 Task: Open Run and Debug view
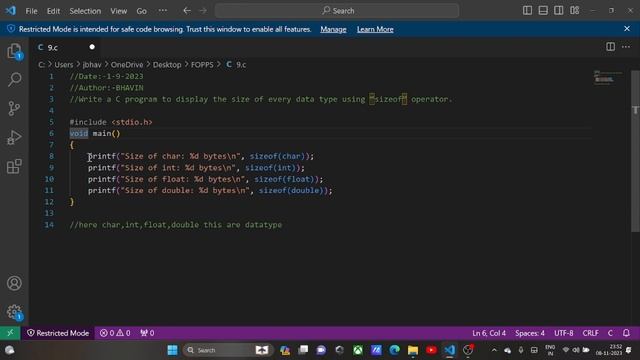pos(14,137)
